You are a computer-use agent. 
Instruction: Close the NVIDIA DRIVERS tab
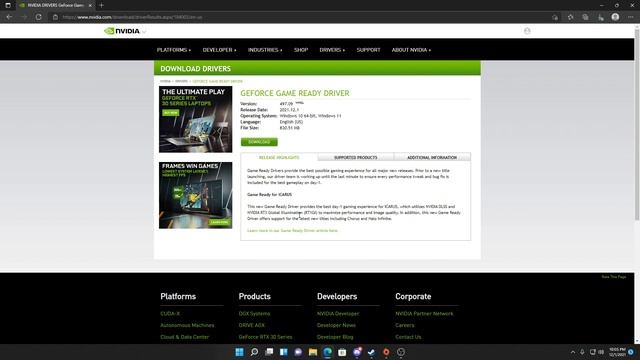point(90,5)
